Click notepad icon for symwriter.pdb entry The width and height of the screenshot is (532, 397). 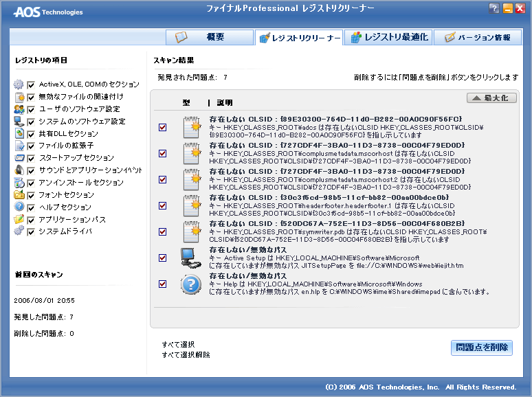pyautogui.click(x=192, y=231)
